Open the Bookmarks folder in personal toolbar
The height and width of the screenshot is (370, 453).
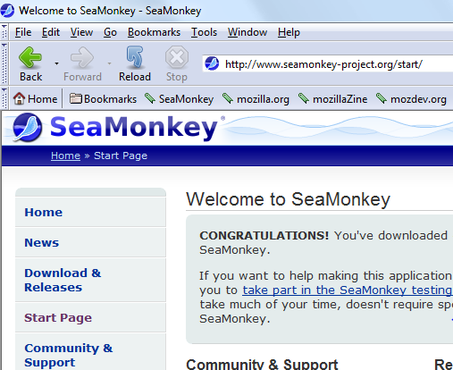point(103,99)
